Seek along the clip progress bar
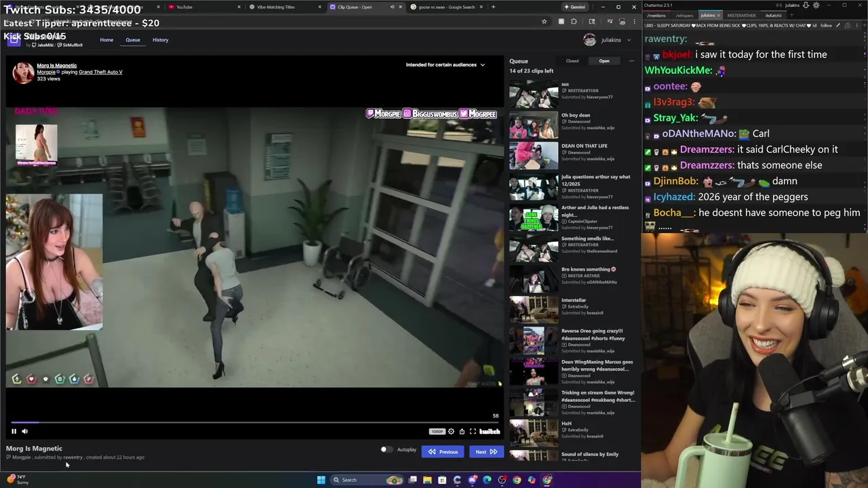The image size is (868, 488). click(x=254, y=422)
